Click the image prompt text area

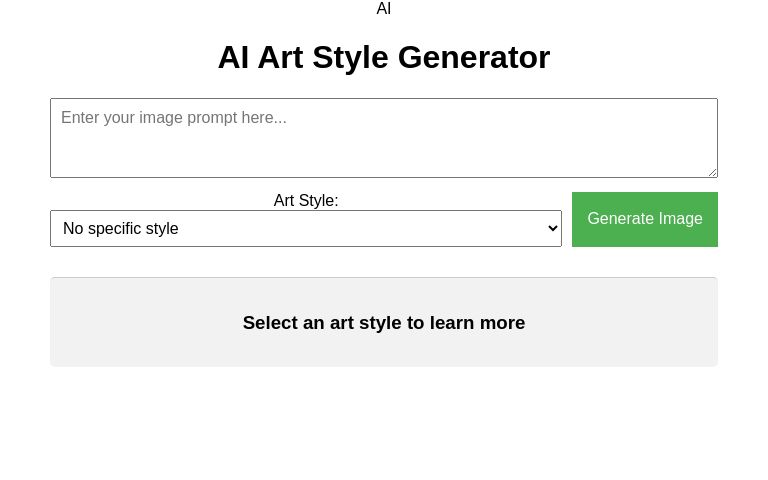click(384, 138)
